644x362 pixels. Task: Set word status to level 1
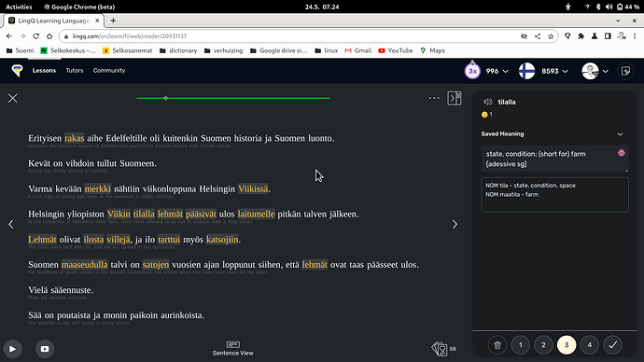(x=521, y=345)
